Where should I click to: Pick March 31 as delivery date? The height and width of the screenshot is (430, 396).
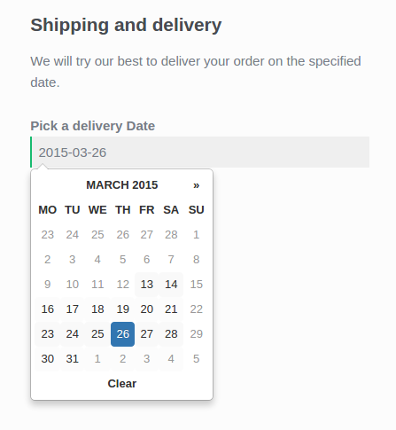[72, 359]
